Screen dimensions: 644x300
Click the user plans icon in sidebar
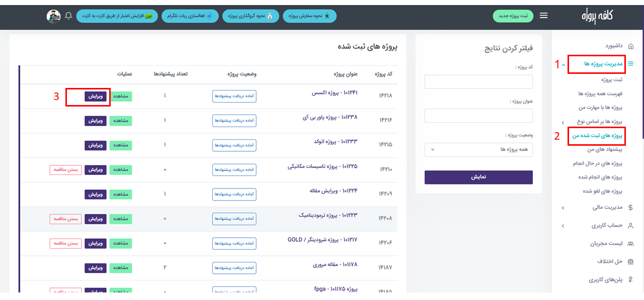point(631,279)
